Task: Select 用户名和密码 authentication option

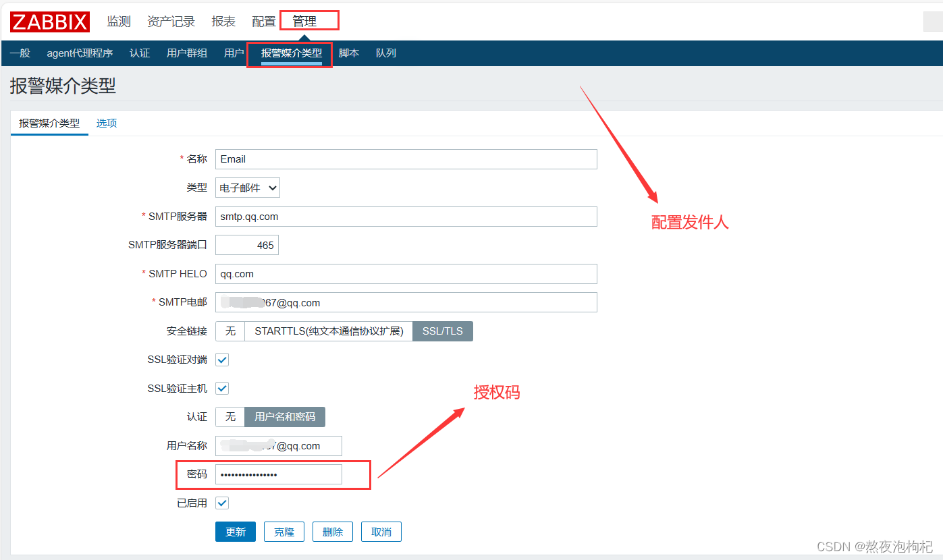Action: 285,417
